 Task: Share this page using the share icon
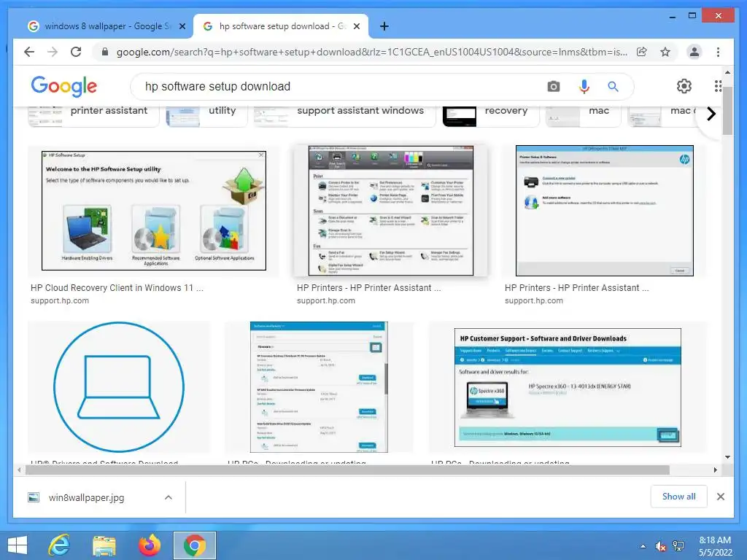pos(642,52)
